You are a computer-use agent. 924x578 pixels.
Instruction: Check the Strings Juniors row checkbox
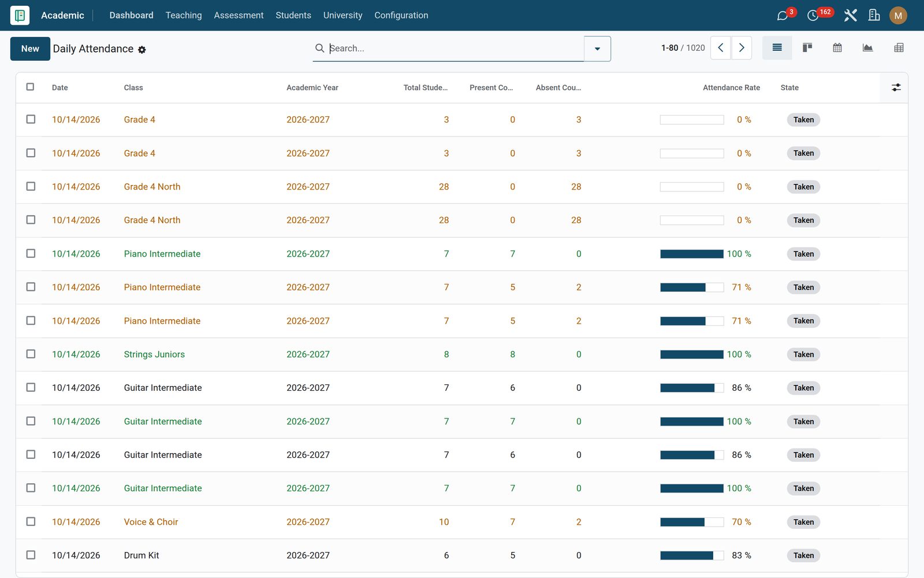(31, 354)
